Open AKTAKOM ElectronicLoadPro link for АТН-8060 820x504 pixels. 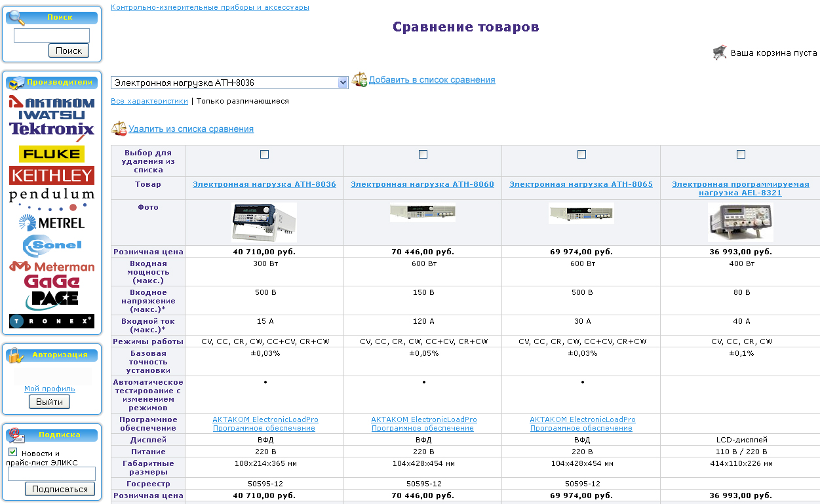click(x=424, y=419)
